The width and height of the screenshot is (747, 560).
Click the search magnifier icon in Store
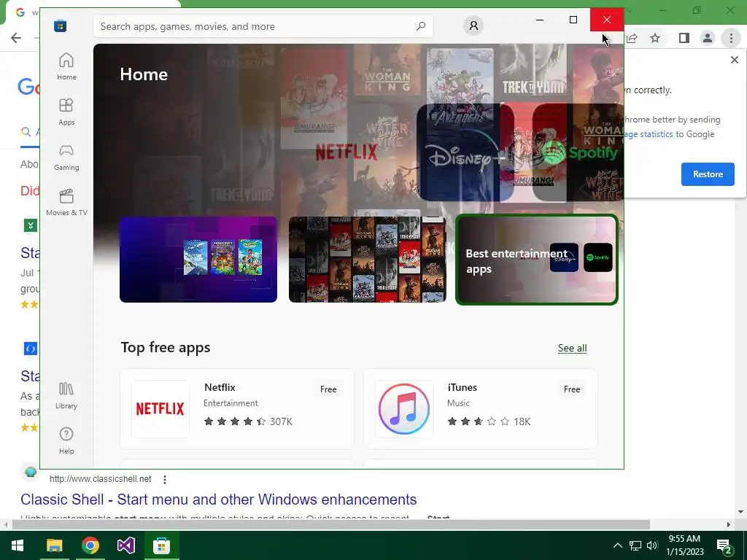click(421, 26)
